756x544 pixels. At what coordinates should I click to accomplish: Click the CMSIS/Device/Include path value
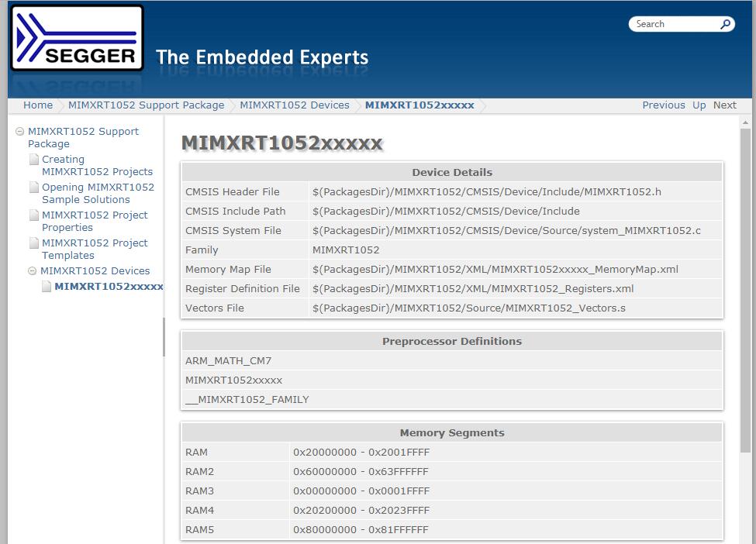coord(446,211)
